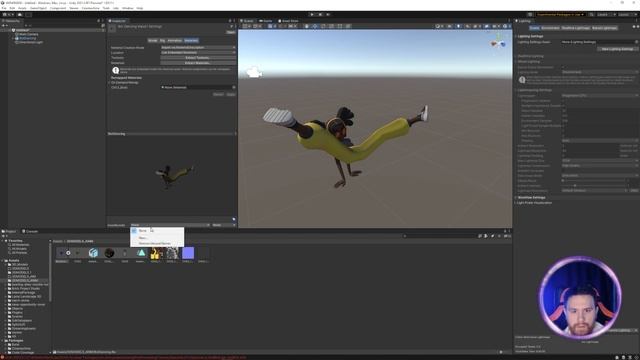
Task: Open the AssetBundle variant dropdown
Action: (224, 225)
